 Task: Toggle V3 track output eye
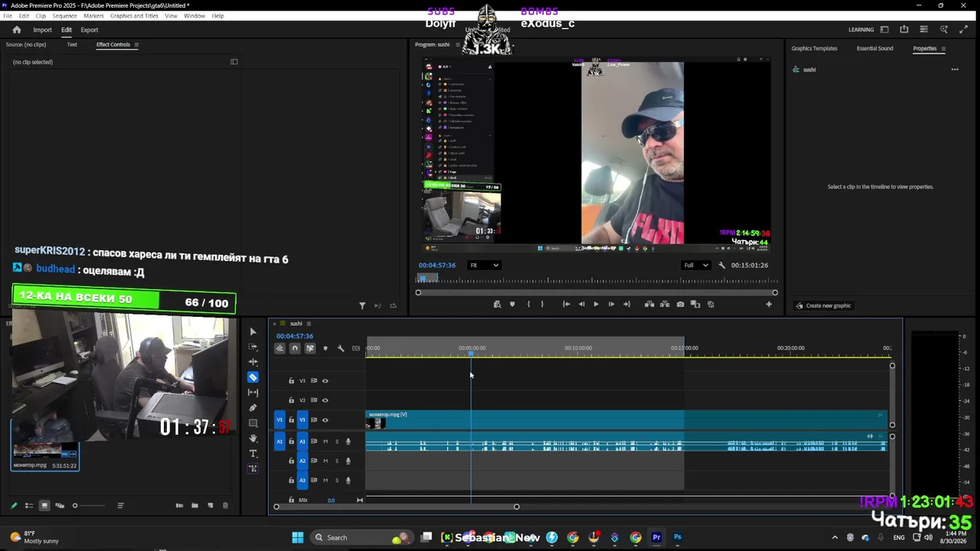[x=325, y=380]
